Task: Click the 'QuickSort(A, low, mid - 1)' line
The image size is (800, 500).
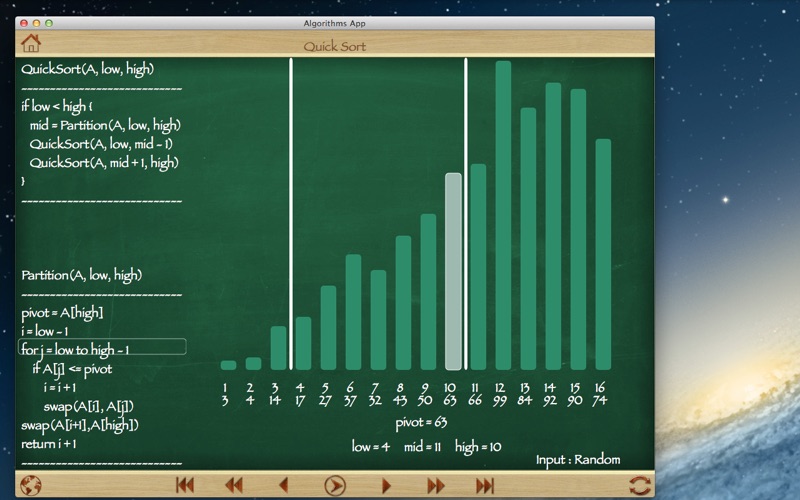Action: [x=101, y=144]
